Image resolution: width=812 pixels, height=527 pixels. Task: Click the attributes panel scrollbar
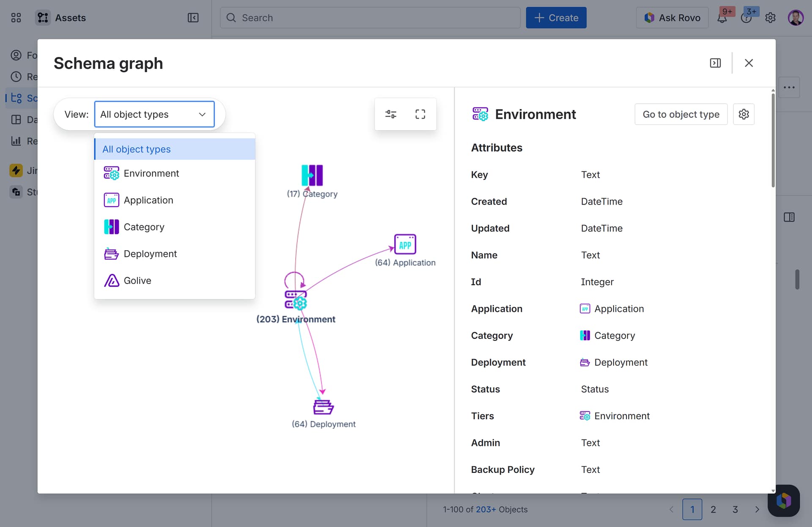(773, 139)
